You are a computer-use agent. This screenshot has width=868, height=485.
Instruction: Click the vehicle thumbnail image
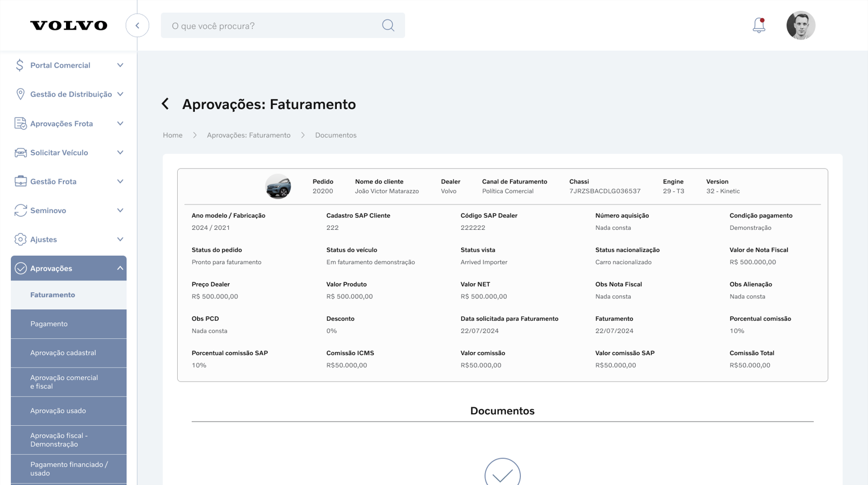click(x=278, y=187)
